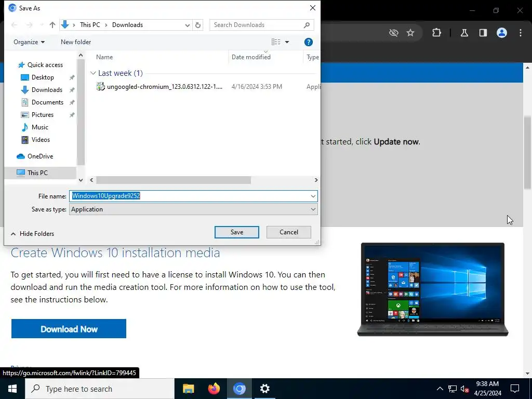Click the taskbar search box
This screenshot has width=532, height=399.
coord(100,389)
